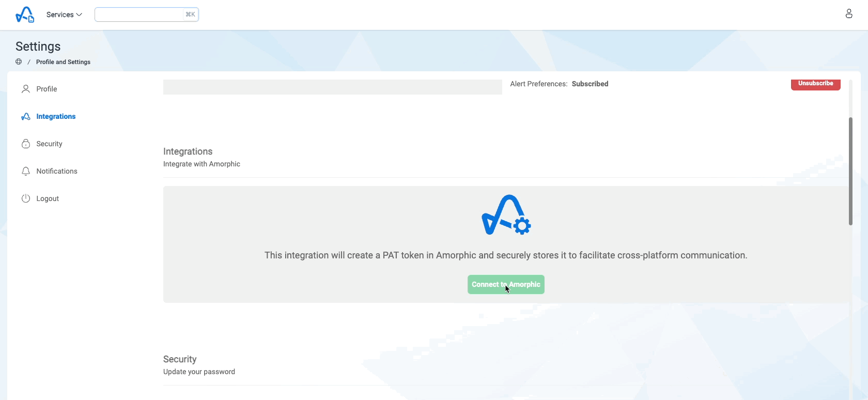
Task: Open the Services dropdown menu
Action: coord(64,14)
